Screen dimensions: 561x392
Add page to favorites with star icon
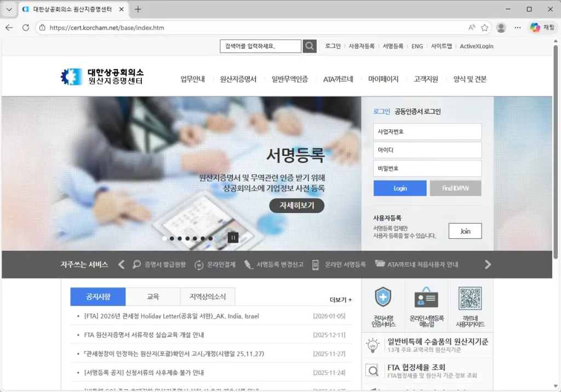click(x=484, y=27)
